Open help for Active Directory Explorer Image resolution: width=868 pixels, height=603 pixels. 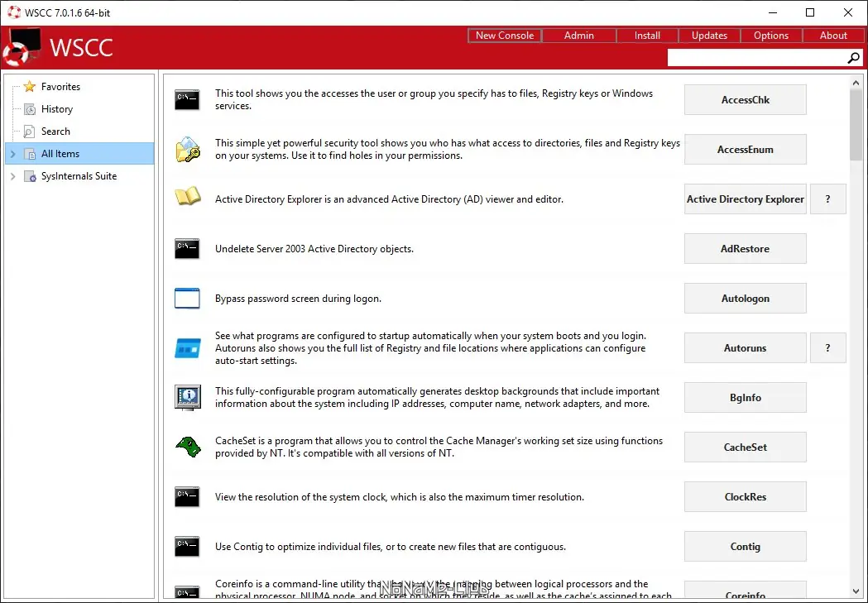click(827, 199)
